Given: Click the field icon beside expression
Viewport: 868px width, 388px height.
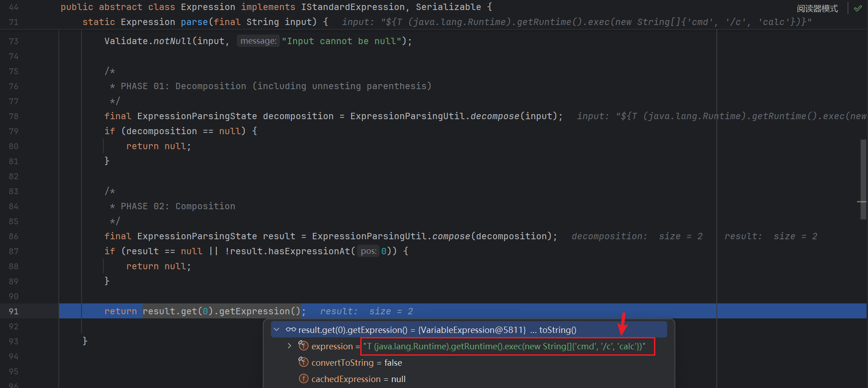Looking at the screenshot, I should tap(303, 346).
